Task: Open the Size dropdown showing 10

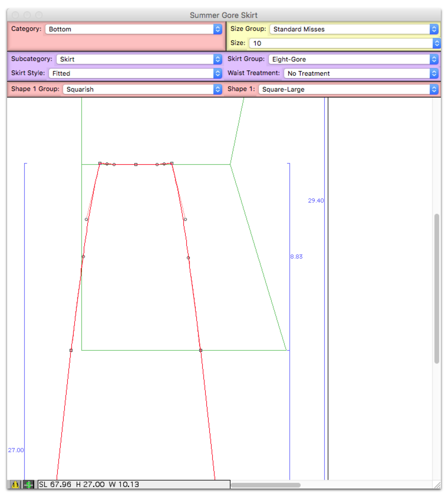Action: 345,43
